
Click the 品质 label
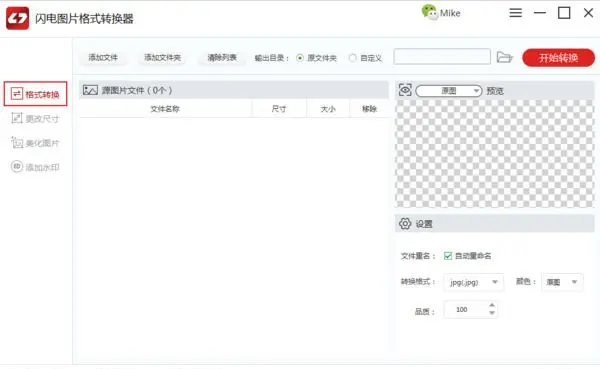click(425, 312)
